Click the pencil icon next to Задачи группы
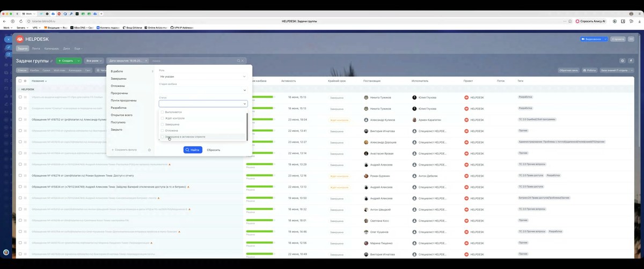 coord(51,61)
